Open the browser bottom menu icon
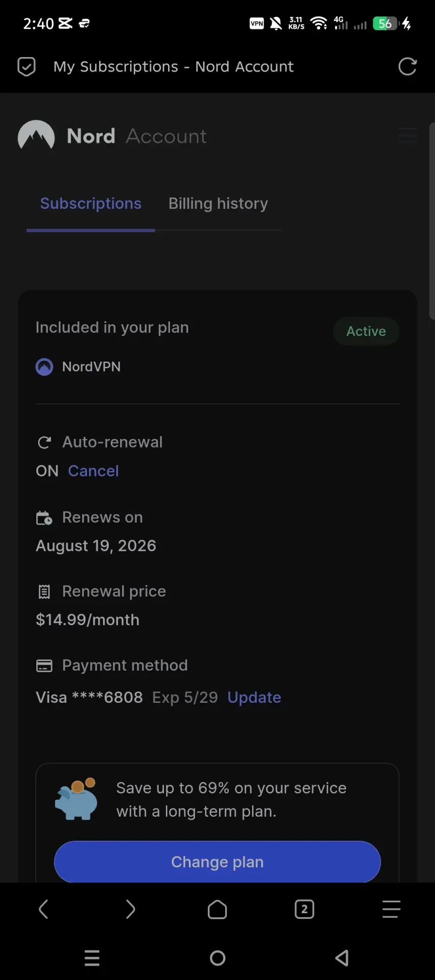The image size is (435, 980). 391,909
